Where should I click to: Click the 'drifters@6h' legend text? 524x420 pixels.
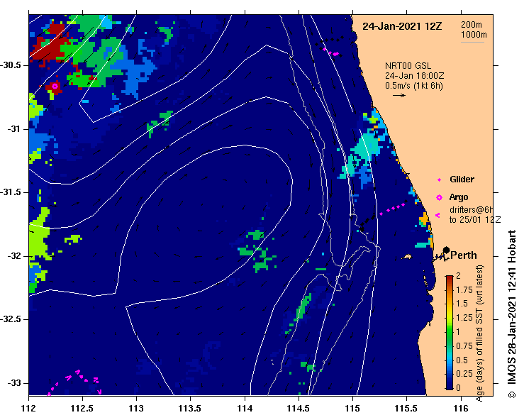[472, 210]
